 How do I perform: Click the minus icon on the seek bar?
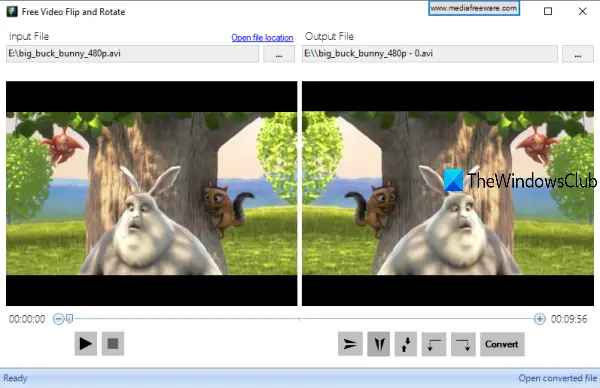tap(59, 319)
